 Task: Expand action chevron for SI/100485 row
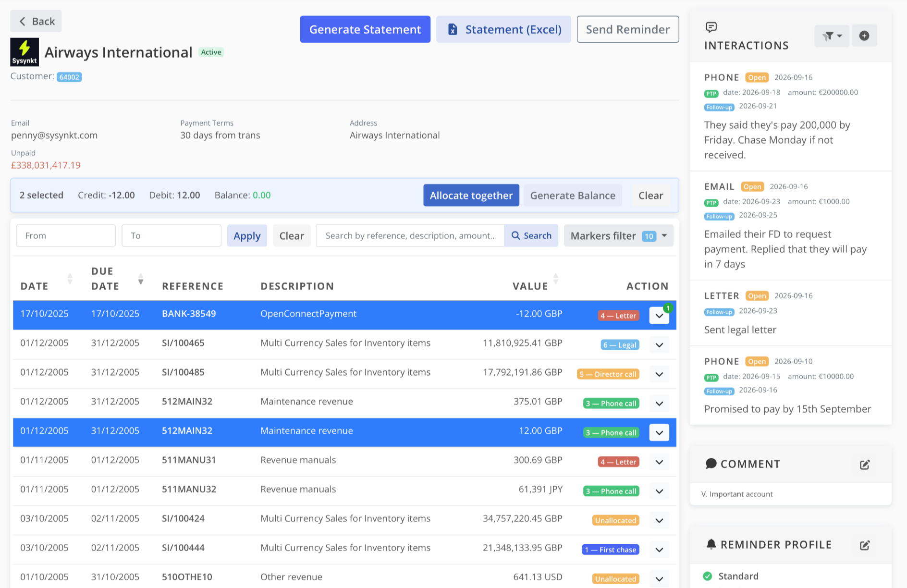[659, 374]
